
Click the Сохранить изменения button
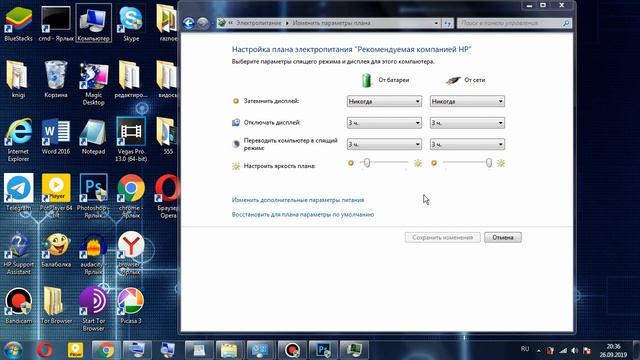tap(442, 237)
